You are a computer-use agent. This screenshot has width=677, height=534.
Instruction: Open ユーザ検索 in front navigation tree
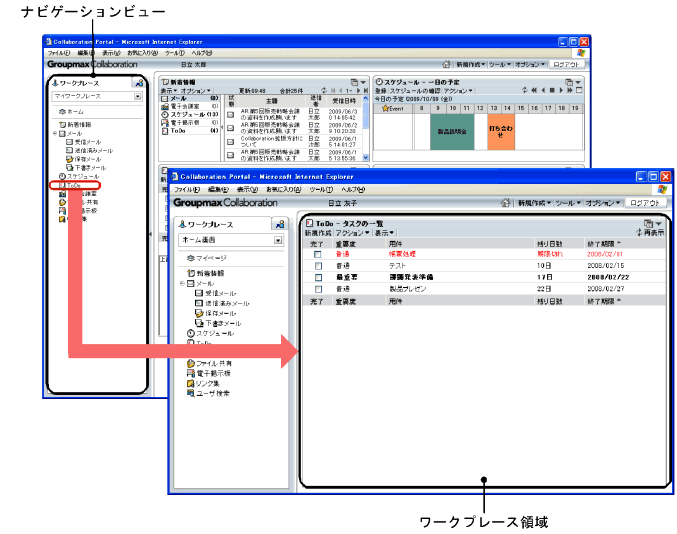[209, 393]
